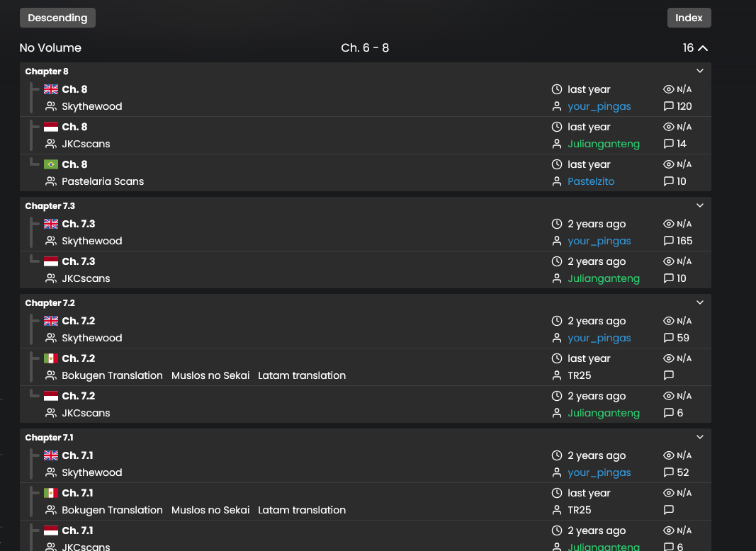Open uploader your_pingas on Ch. 7.3
The width and height of the screenshot is (756, 551).
599,241
